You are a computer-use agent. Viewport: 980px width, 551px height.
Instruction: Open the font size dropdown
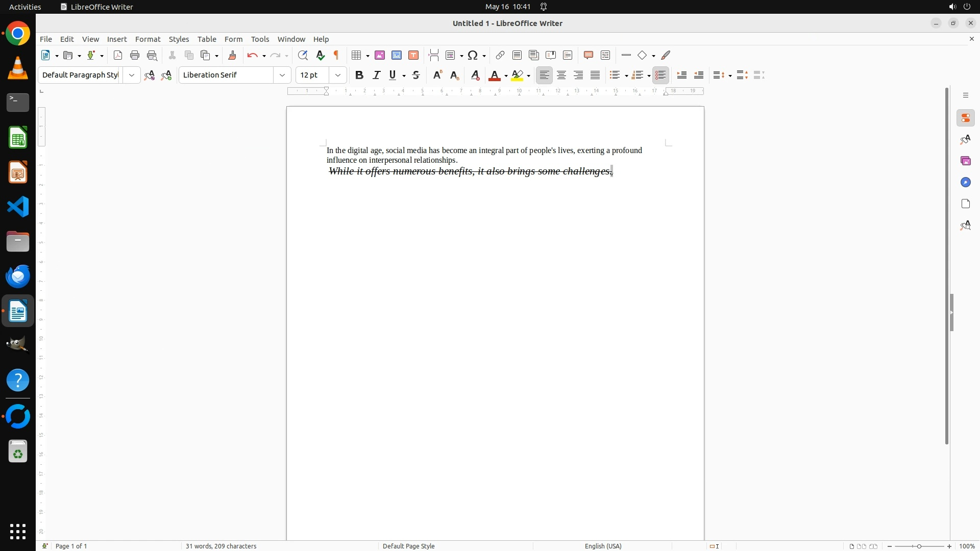337,75
